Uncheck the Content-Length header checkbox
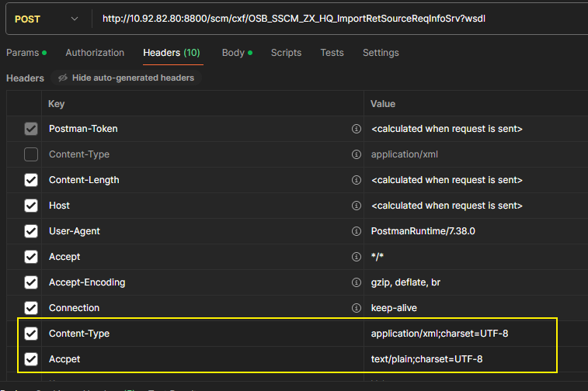The height and width of the screenshot is (391, 588). coord(31,180)
